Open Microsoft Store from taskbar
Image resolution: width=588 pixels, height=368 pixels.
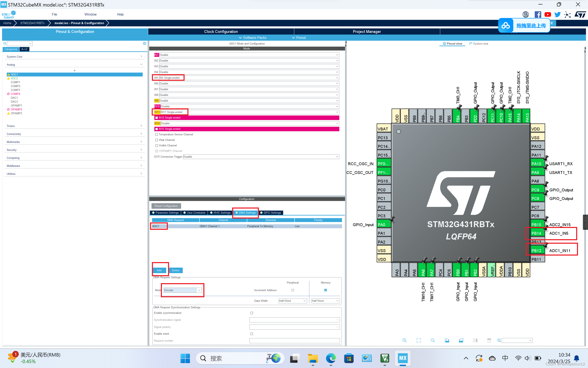(x=349, y=358)
